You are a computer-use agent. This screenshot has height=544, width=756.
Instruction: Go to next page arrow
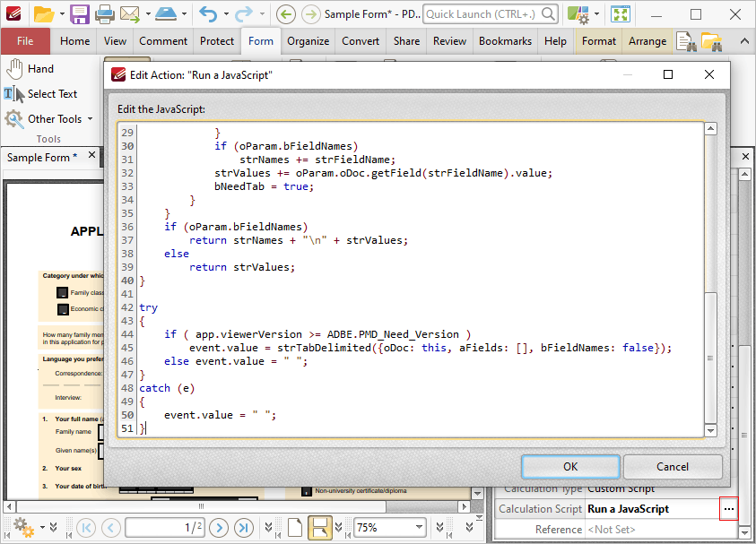click(x=219, y=528)
